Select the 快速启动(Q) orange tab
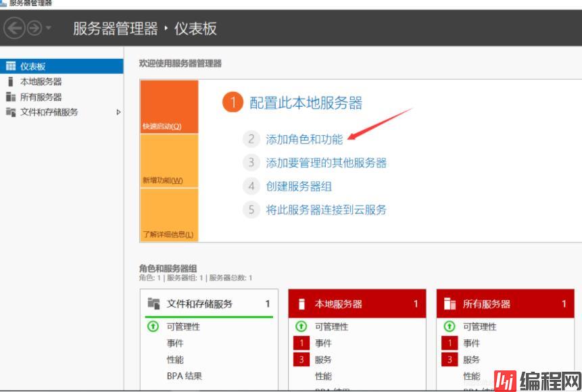Image resolution: width=582 pixels, height=392 pixels. [169, 107]
